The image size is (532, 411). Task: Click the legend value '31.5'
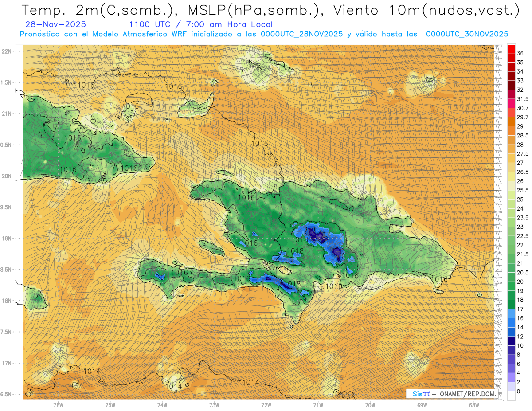tap(523, 99)
